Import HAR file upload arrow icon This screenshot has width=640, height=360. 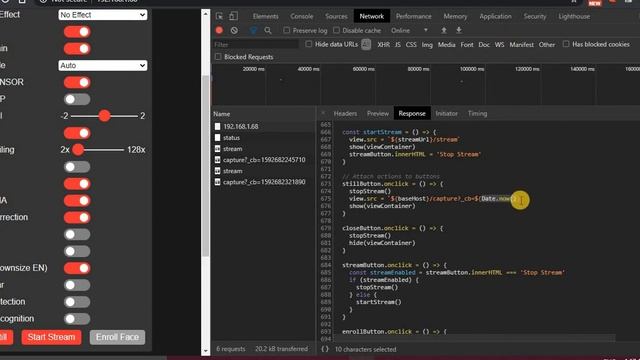tap(444, 30)
